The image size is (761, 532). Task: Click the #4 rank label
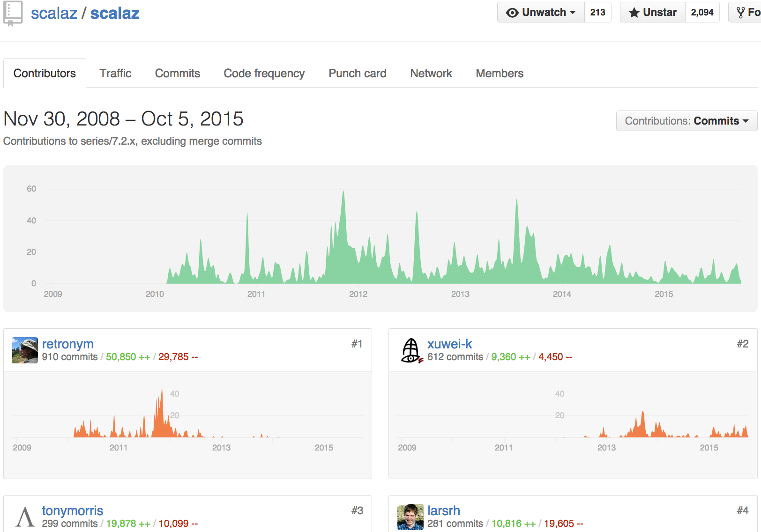point(743,510)
